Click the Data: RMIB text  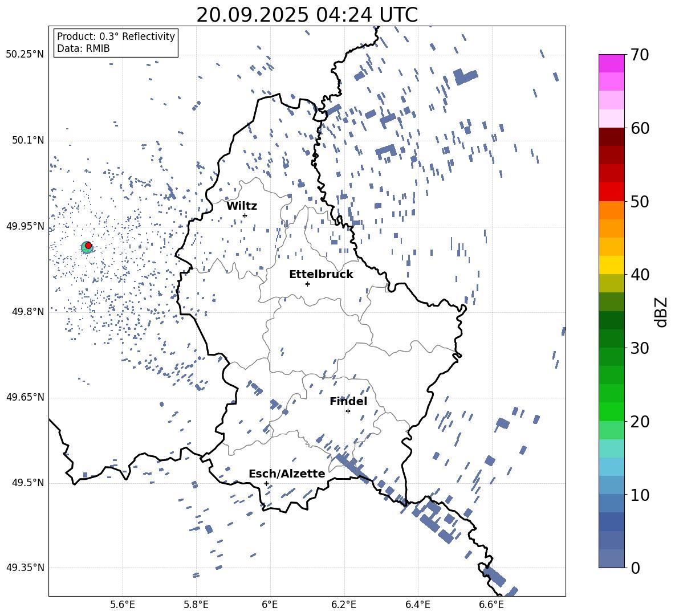pyautogui.click(x=83, y=48)
